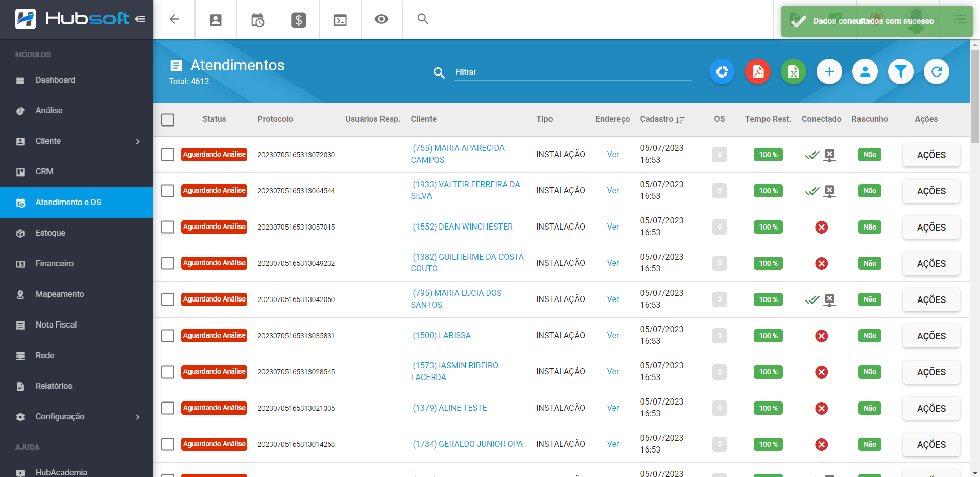Click the page vertical scrollbar thumb
This screenshot has width=980, height=477.
click(975, 96)
